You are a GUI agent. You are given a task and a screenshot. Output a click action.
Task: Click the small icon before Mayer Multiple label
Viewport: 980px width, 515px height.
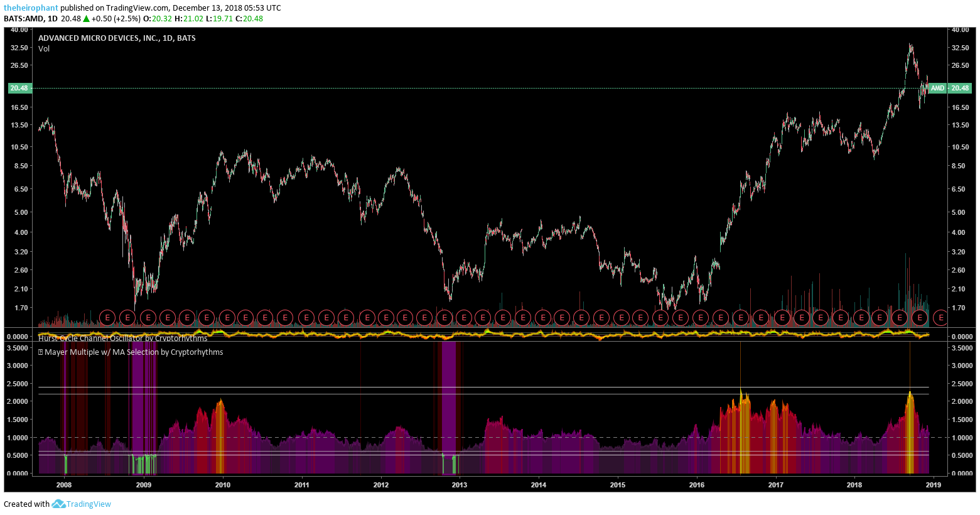[x=41, y=352]
